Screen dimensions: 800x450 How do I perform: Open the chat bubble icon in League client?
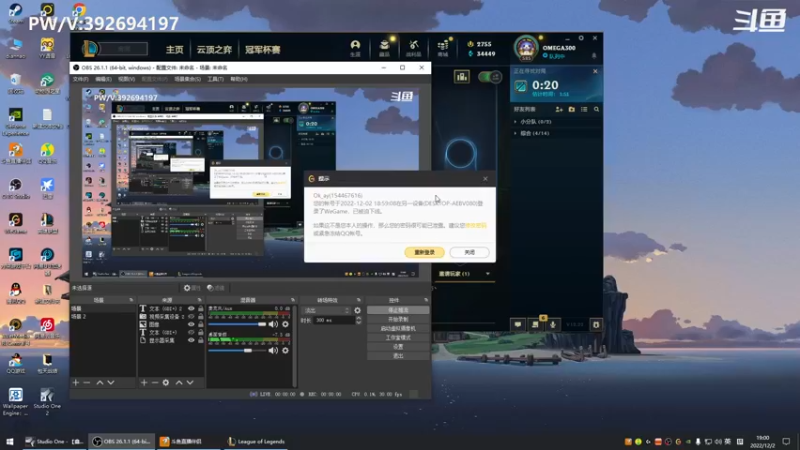coord(518,324)
